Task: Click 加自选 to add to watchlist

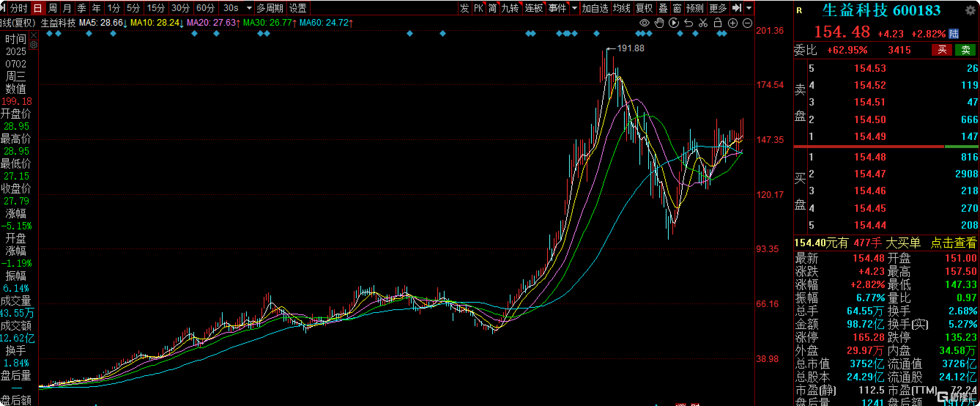Action: click(x=595, y=8)
